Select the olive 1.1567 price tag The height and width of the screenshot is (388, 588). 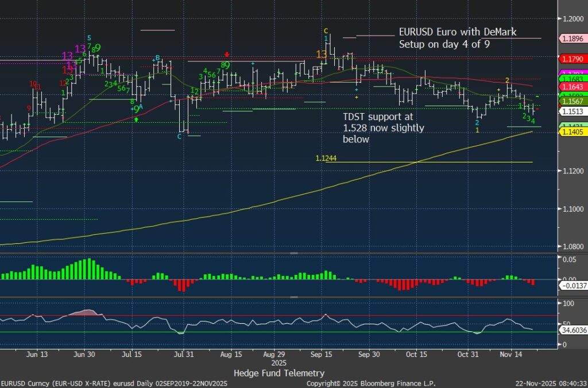[x=571, y=101]
